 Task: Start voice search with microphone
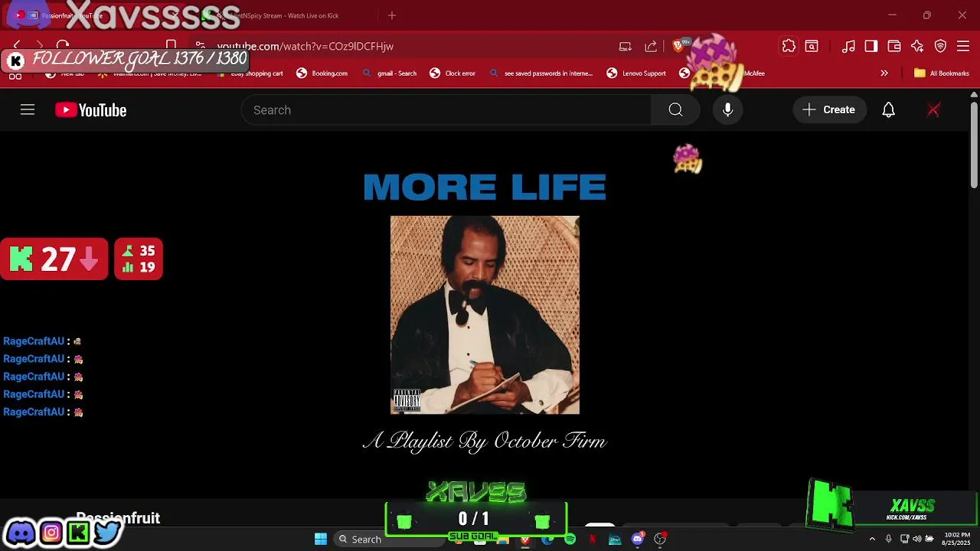point(728,110)
